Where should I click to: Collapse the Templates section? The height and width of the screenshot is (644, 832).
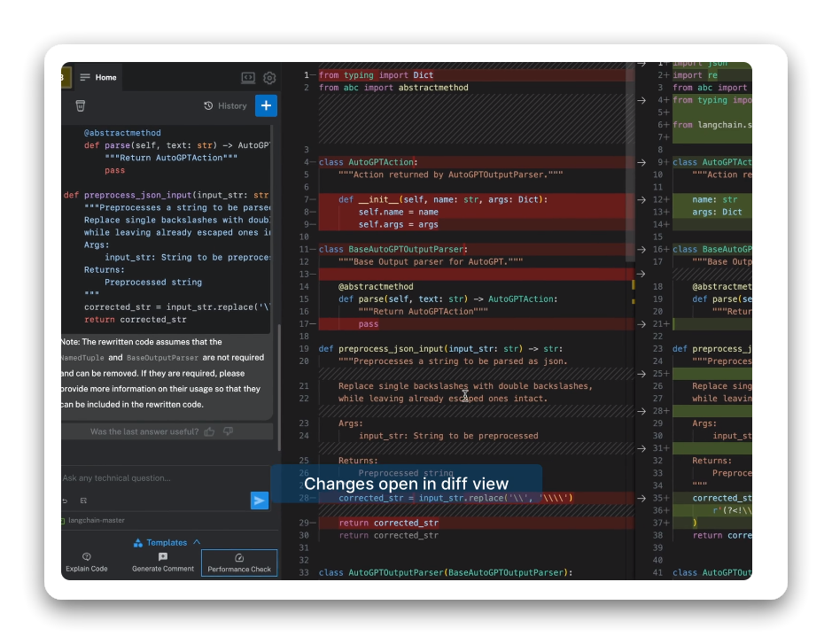point(196,542)
